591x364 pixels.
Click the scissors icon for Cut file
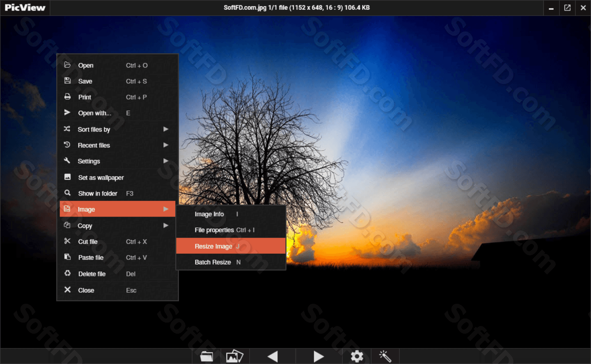(x=67, y=241)
